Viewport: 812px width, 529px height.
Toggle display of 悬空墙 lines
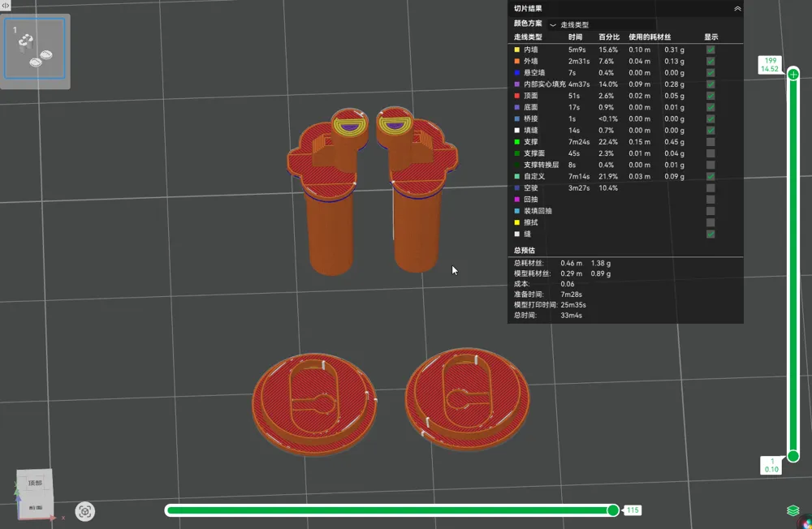coord(710,72)
